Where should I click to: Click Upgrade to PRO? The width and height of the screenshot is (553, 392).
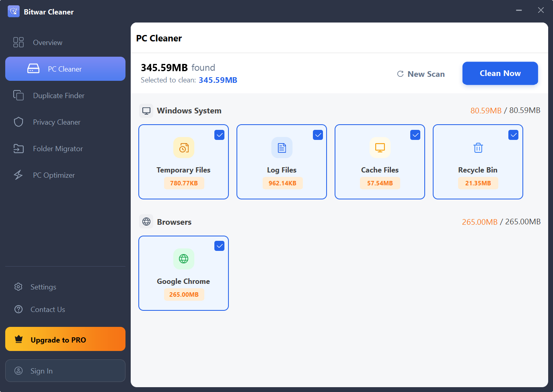point(65,339)
